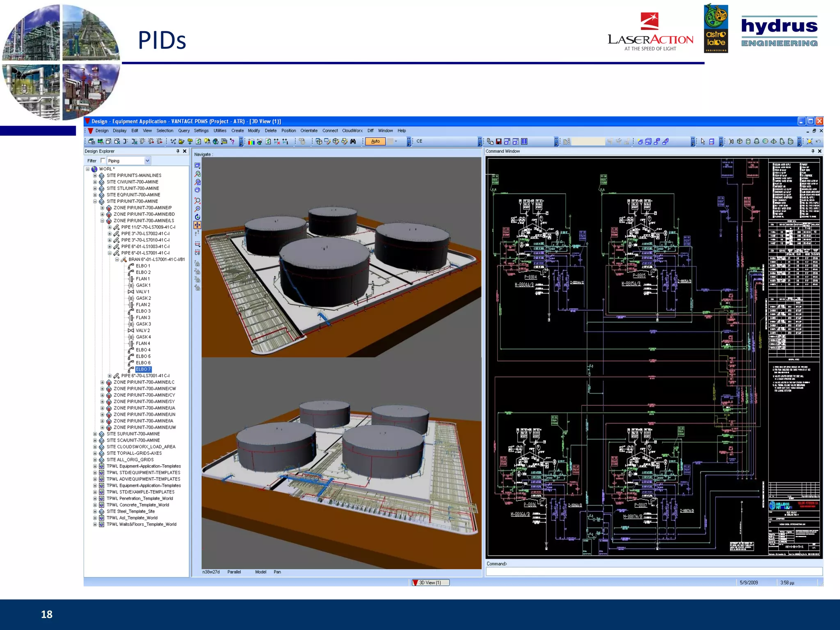Click the Limits/selection box tool at top of view toolbar

(197, 165)
